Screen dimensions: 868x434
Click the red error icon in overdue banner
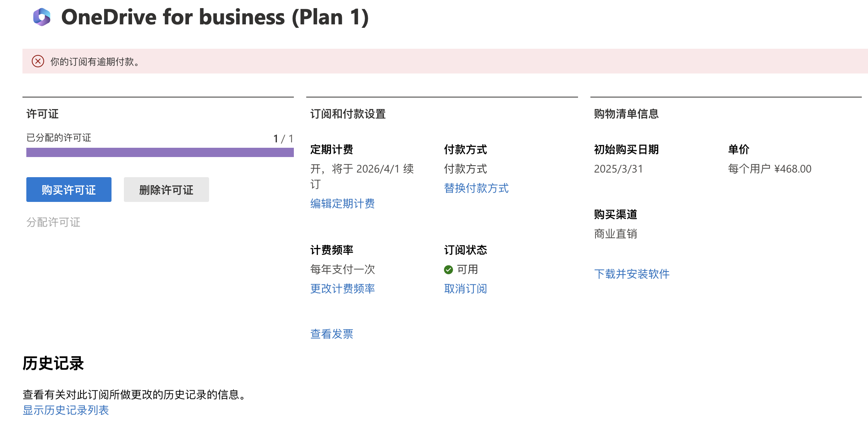point(38,61)
